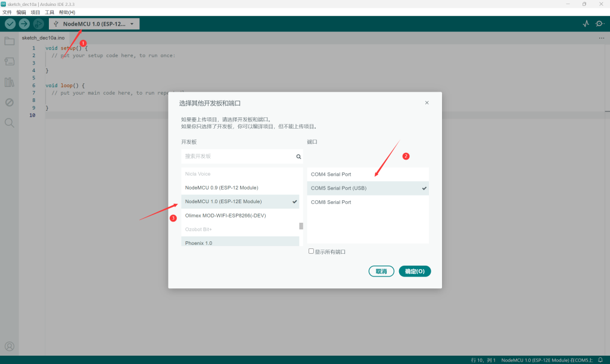Toggle the Show all ports checkbox
The height and width of the screenshot is (364, 610).
coord(311,251)
